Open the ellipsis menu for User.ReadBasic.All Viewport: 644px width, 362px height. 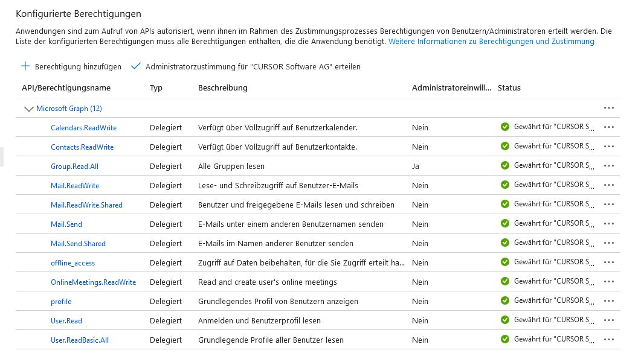click(x=609, y=340)
